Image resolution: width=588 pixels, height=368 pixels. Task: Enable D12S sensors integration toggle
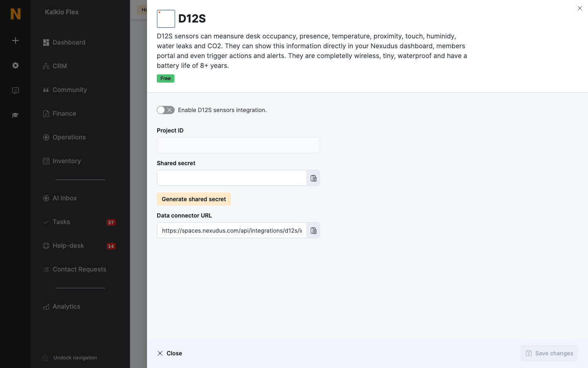click(x=166, y=110)
